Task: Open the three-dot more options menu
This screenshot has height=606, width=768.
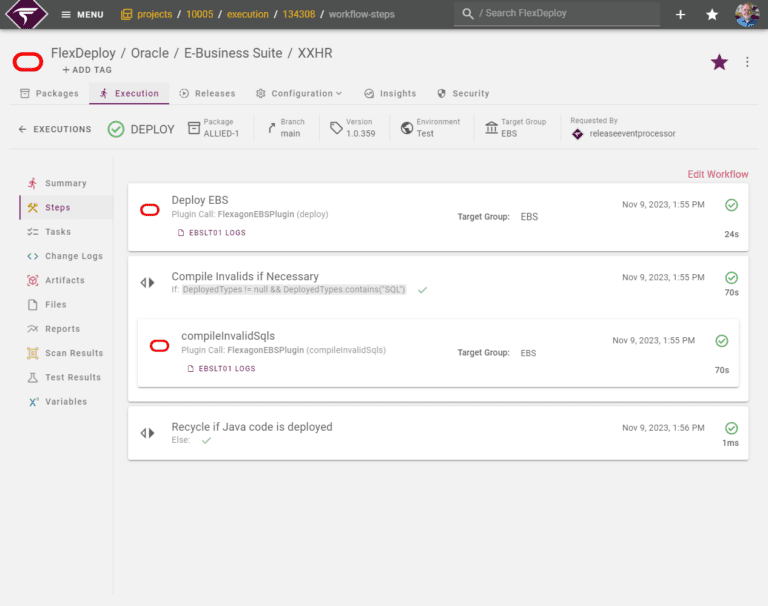Action: click(x=747, y=62)
